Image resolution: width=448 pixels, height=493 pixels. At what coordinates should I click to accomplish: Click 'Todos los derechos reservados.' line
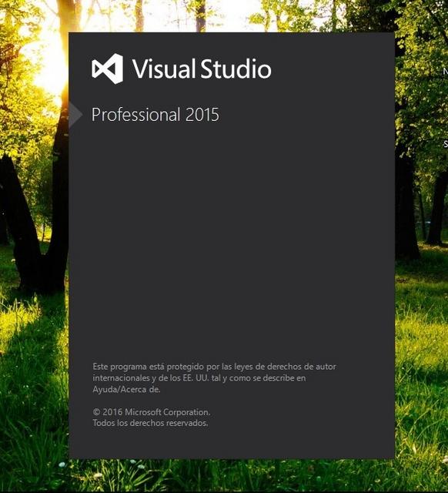point(150,423)
